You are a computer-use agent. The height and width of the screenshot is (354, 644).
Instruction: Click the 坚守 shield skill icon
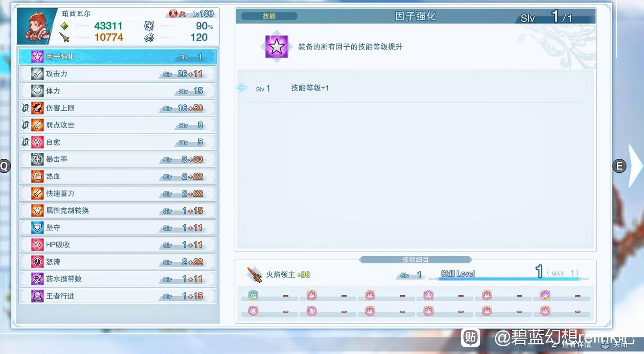pos(37,227)
